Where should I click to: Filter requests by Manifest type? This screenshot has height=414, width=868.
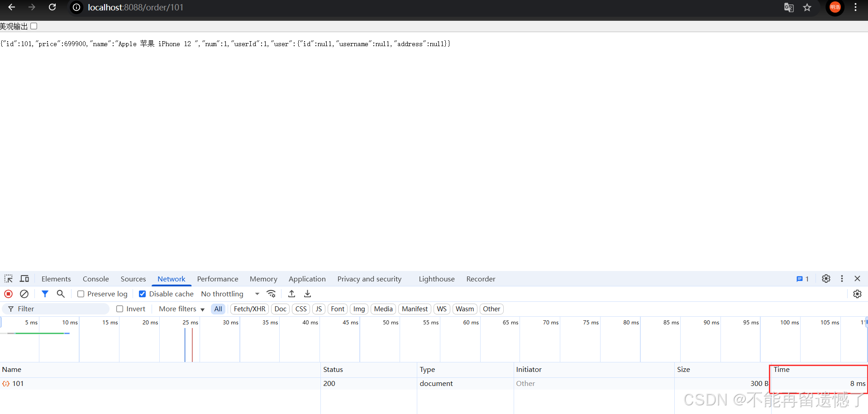[x=415, y=309]
